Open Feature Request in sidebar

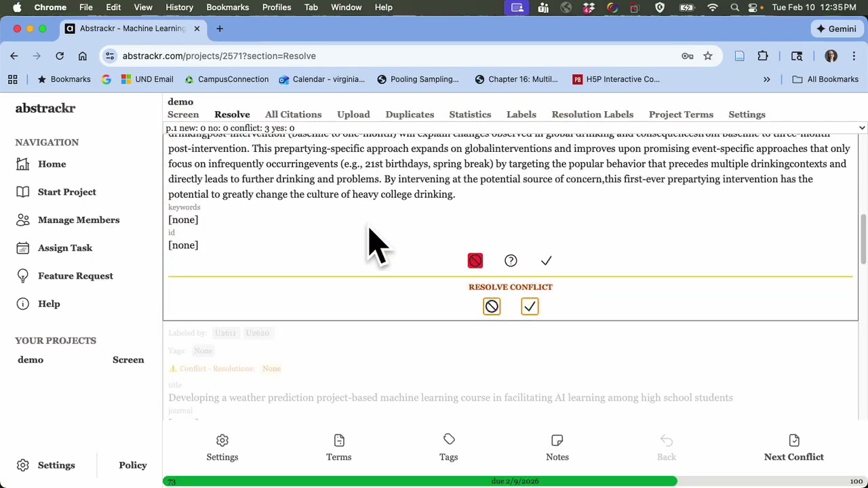point(75,276)
